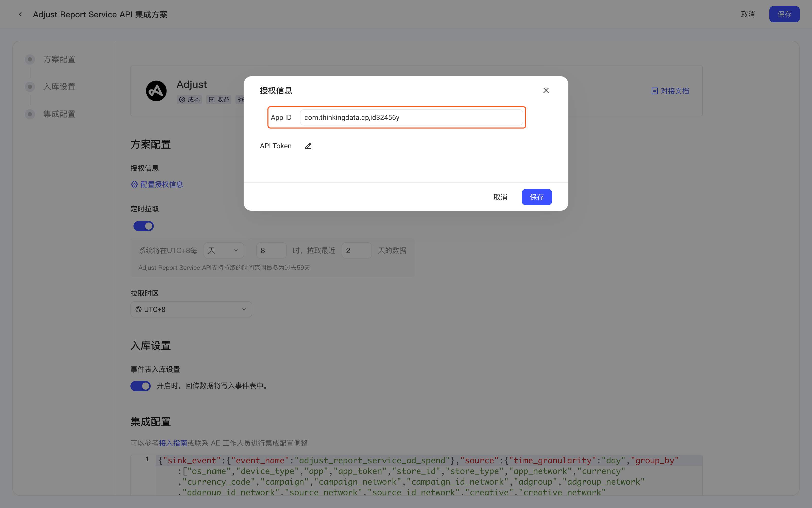Click the top-right header 取消 button
The width and height of the screenshot is (812, 508).
[748, 14]
